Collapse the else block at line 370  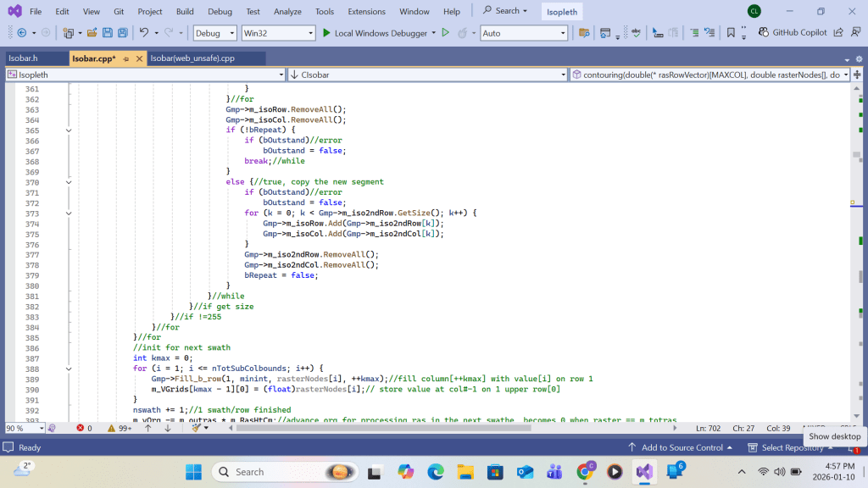pos(69,182)
